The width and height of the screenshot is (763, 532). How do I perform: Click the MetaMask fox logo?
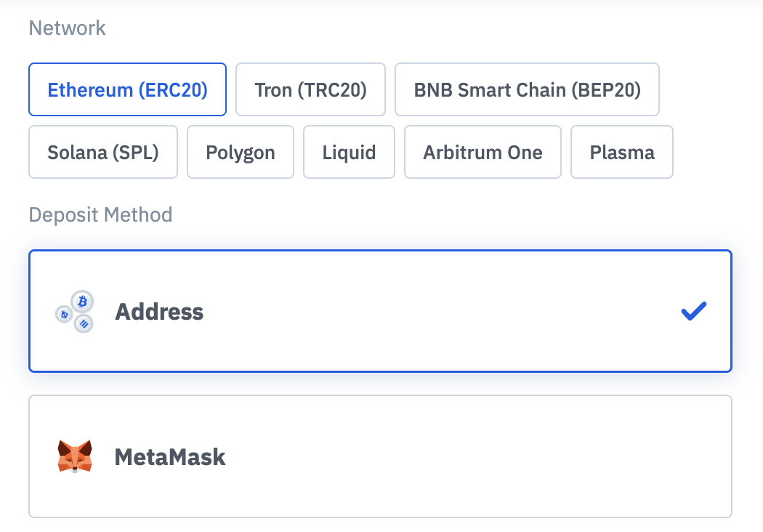coord(75,456)
